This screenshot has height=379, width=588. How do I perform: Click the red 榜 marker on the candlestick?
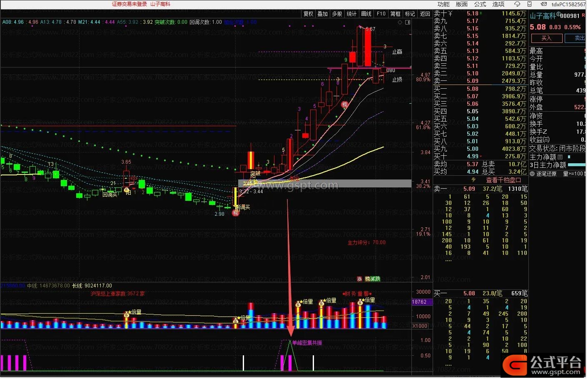coord(344,105)
